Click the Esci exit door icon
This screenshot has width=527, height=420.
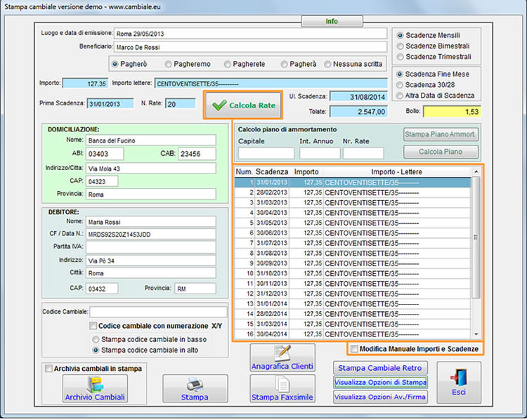[x=459, y=382]
